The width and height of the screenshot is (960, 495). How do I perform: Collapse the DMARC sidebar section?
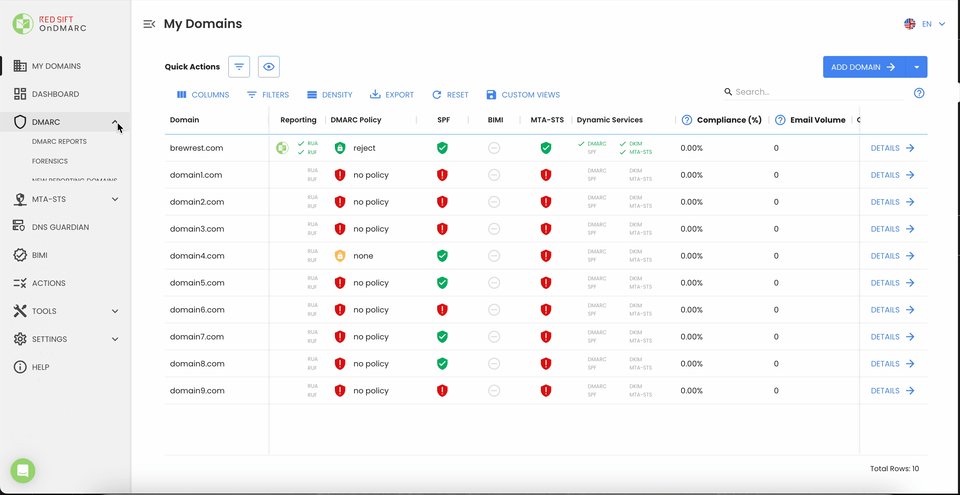point(115,122)
